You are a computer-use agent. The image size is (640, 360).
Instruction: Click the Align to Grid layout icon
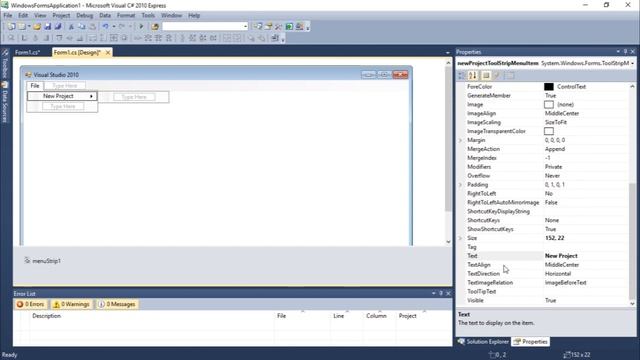point(11,38)
